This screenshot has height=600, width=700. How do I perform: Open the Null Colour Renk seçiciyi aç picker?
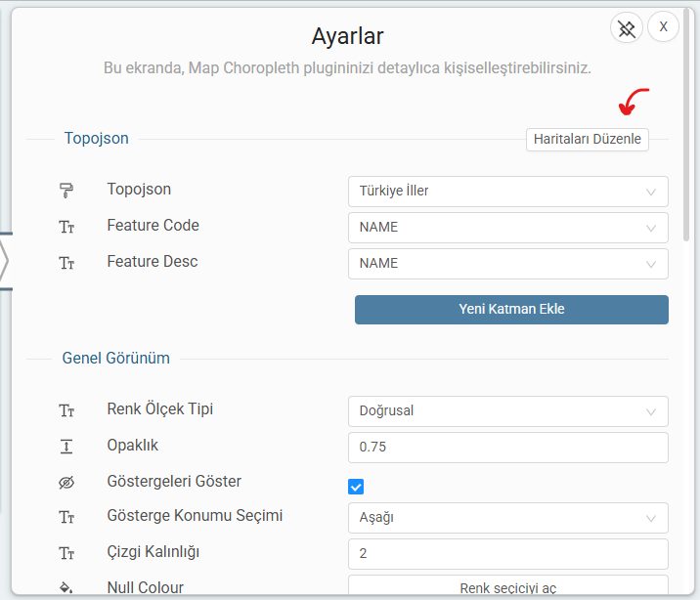pos(507,587)
